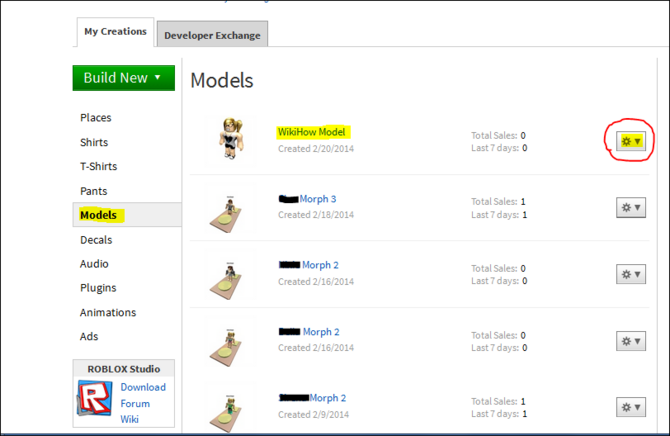Image resolution: width=670 pixels, height=436 pixels.
Task: Open the ROBLOX Studio Forum link
Action: point(136,404)
